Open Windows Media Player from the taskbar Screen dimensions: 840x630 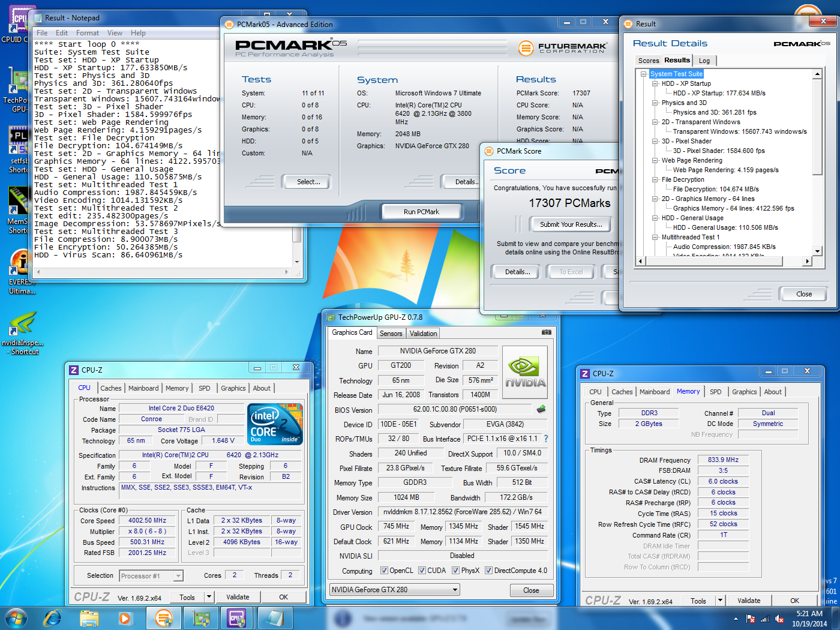125,618
